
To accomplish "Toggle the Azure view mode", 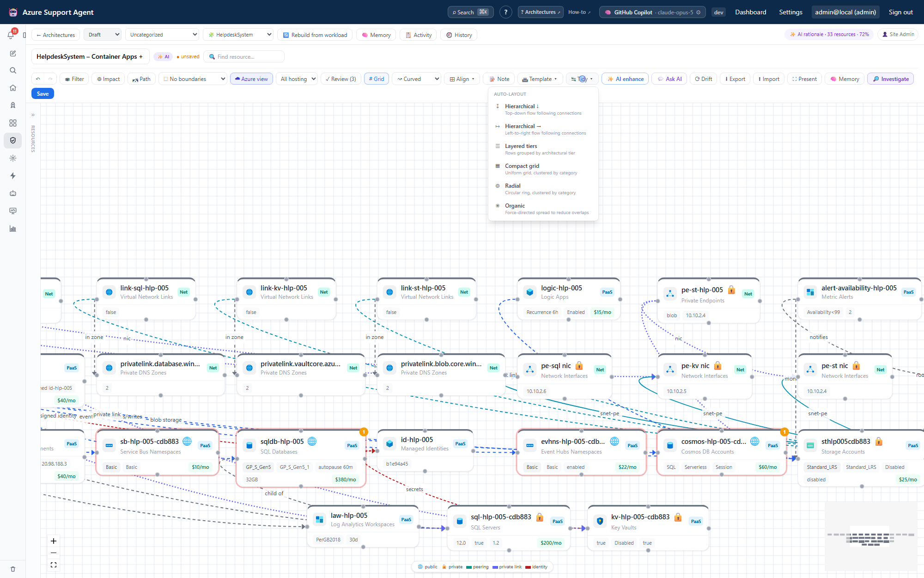I will (x=252, y=79).
